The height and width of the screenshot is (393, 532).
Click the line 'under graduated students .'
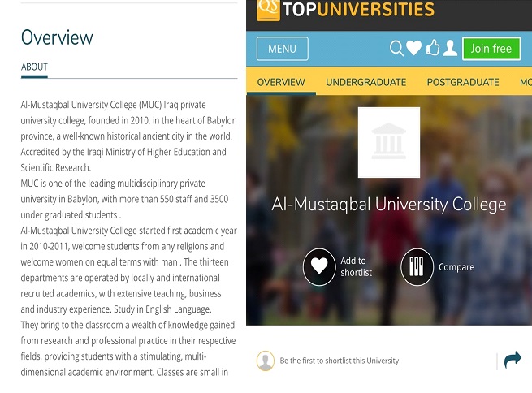coord(71,215)
